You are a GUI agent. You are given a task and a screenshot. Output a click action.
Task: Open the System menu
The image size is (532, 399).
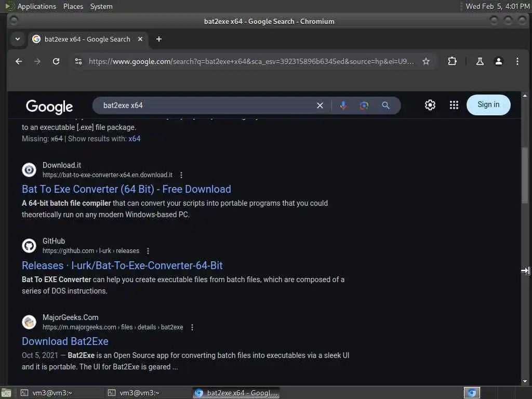[101, 6]
